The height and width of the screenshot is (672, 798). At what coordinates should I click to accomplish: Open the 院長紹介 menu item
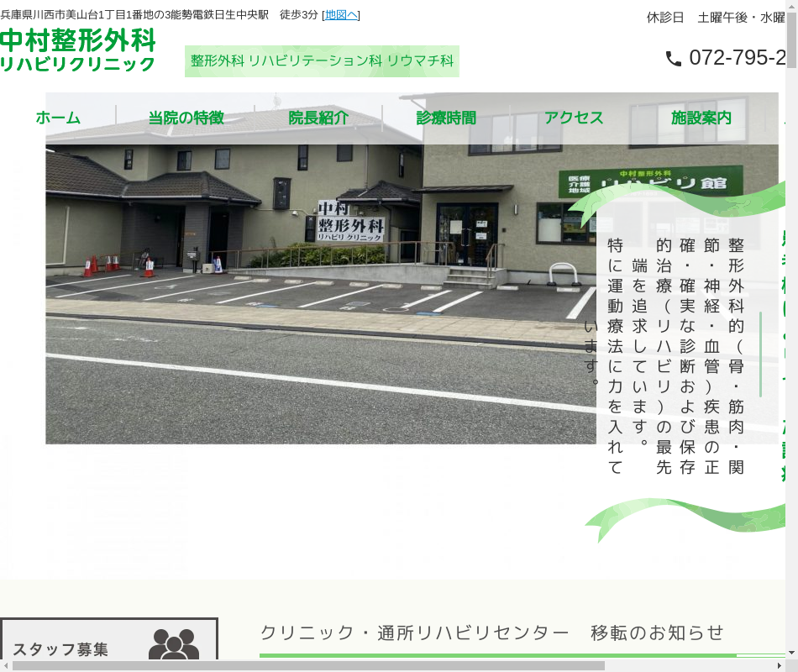(x=318, y=118)
